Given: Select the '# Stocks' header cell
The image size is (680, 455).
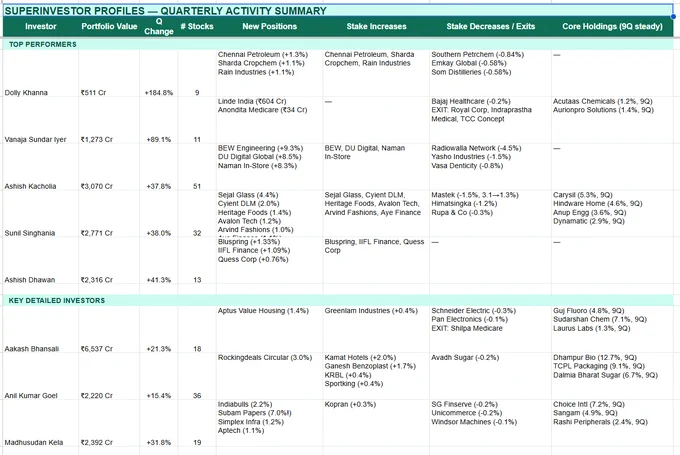Looking at the screenshot, I should click(197, 26).
